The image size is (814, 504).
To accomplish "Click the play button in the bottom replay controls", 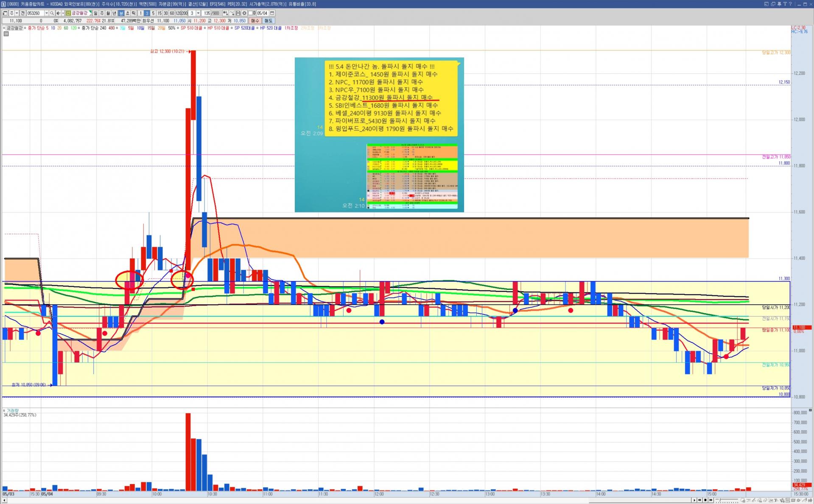I will click(x=694, y=500).
